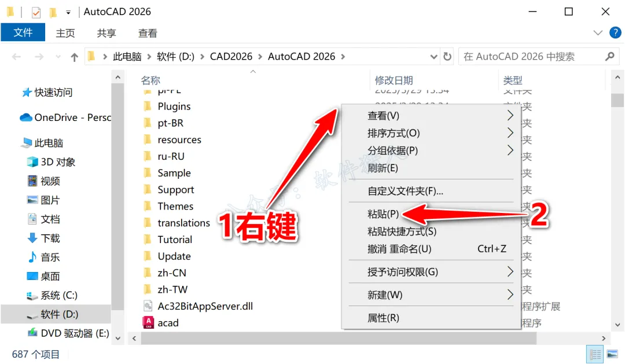Image resolution: width=625 pixels, height=364 pixels.
Task: Select the Ac32BitAppServer.dll file icon
Action: (x=148, y=306)
